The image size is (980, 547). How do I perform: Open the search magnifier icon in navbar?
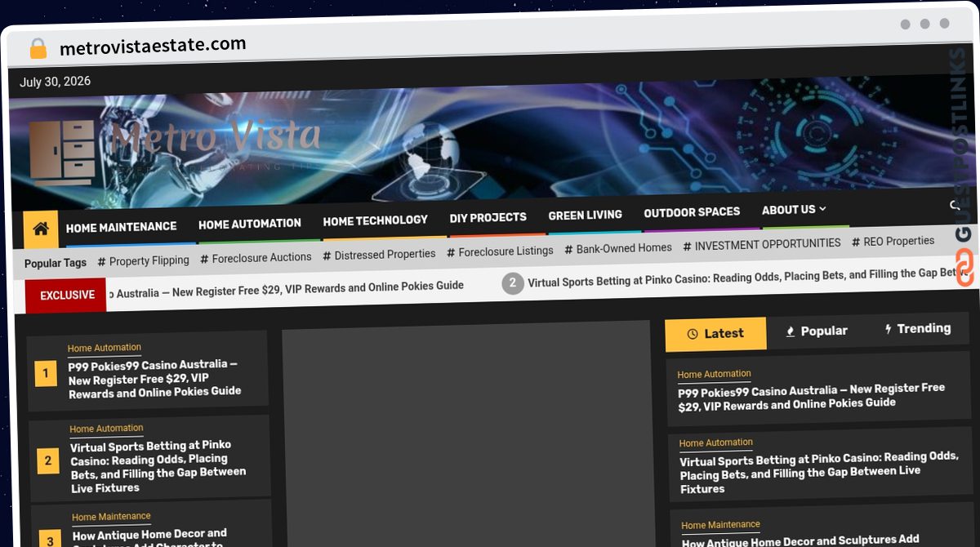pos(954,205)
